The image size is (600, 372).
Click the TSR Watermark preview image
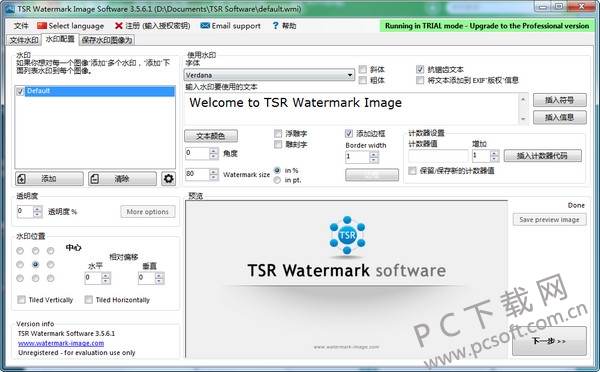pos(347,279)
